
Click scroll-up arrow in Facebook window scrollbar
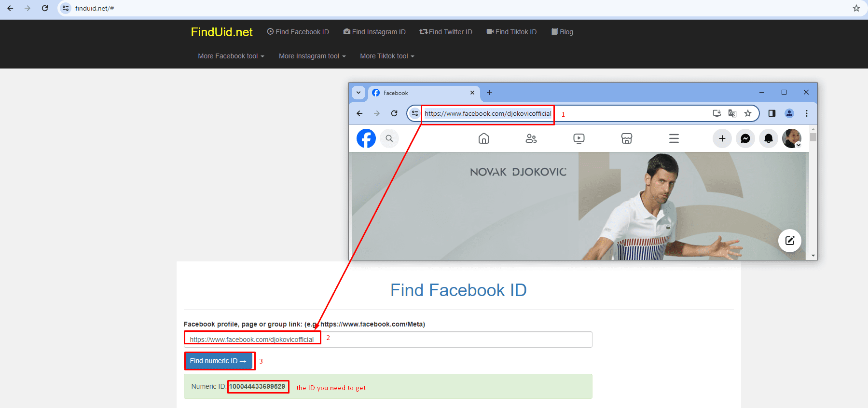pyautogui.click(x=813, y=129)
